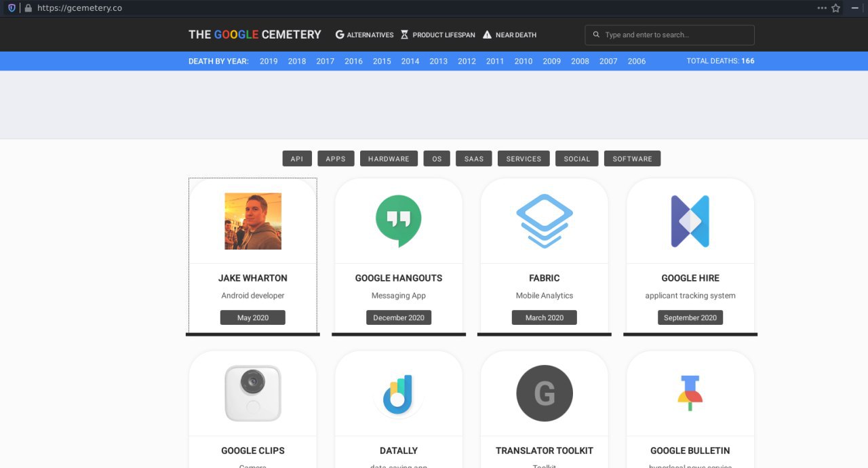
Task: Click the warning triangle Near Death icon
Action: point(487,35)
